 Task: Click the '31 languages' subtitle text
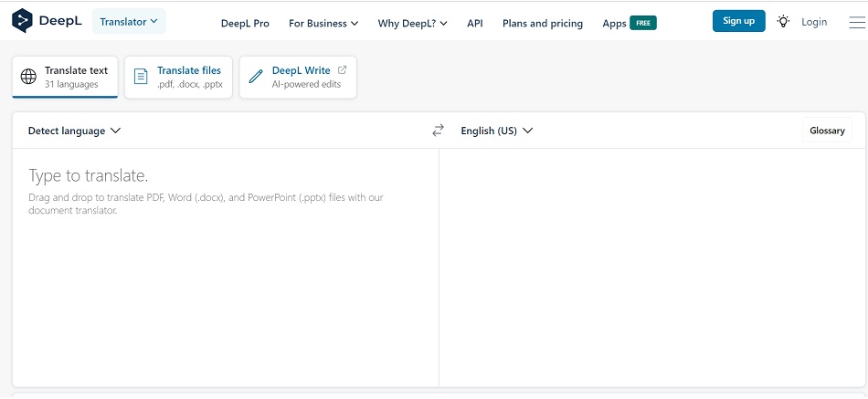tap(71, 85)
